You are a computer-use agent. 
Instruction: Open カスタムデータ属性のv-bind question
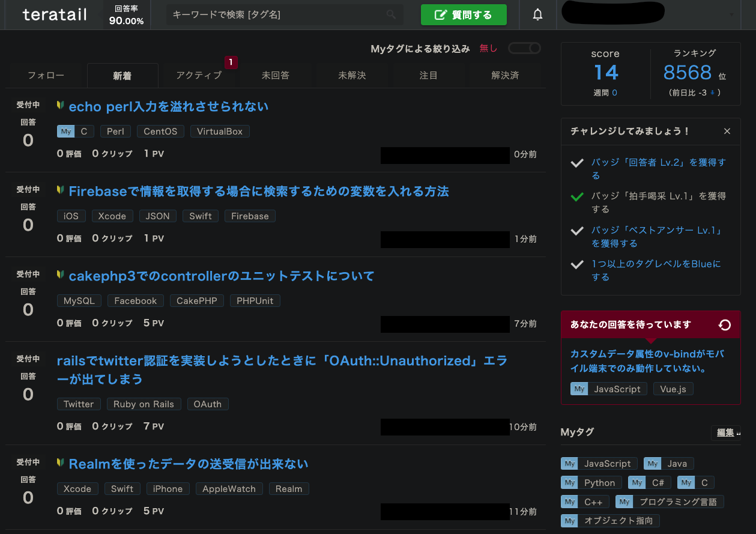pyautogui.click(x=647, y=361)
